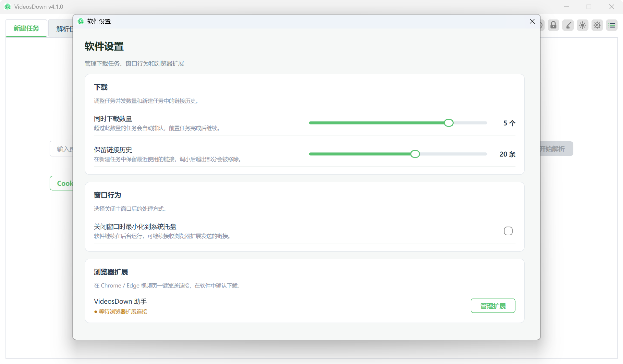623x364 pixels.
Task: Click the 开始解析 button in main window
Action: pyautogui.click(x=556, y=149)
